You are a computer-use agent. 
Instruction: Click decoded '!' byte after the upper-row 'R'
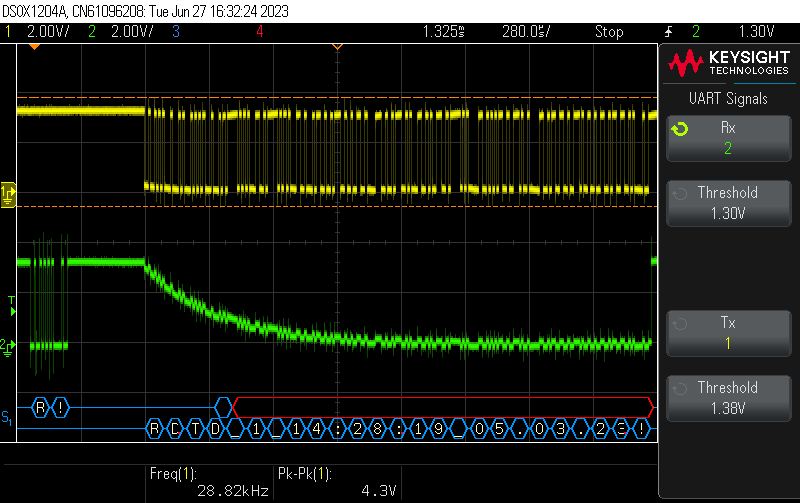point(60,408)
